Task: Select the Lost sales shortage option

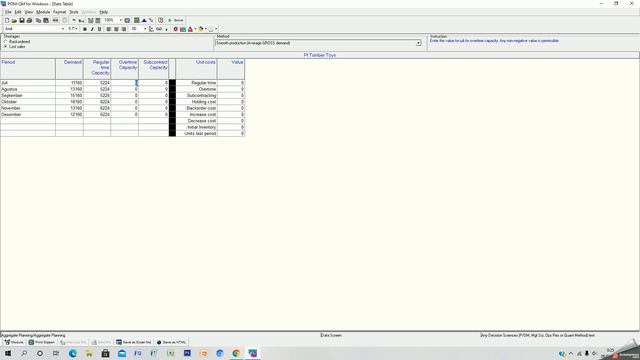Action: 15,47
